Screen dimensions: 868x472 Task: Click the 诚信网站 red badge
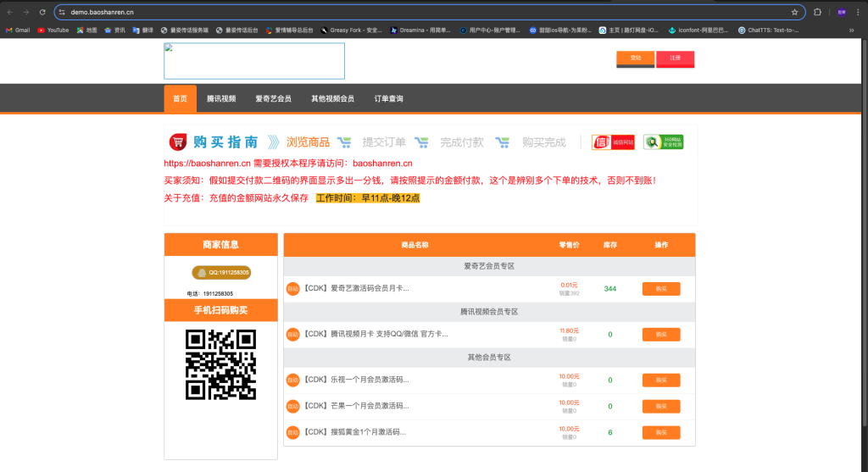point(613,142)
